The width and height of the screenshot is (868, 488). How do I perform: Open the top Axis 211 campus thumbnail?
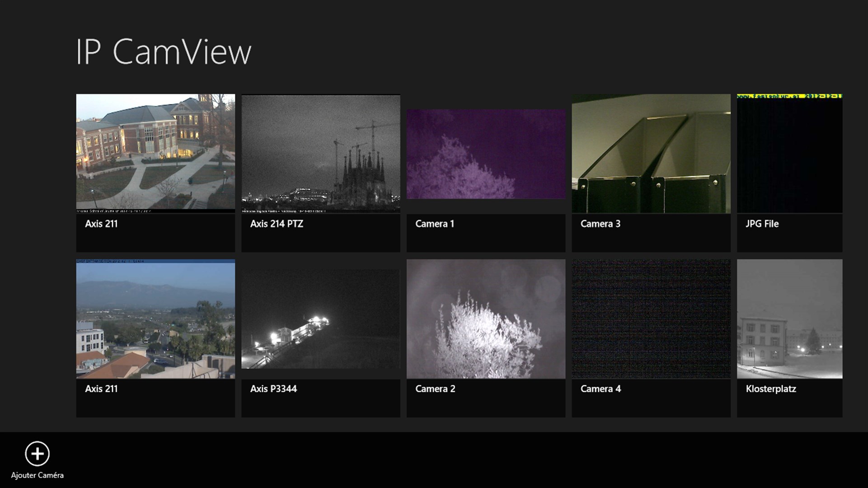click(155, 153)
